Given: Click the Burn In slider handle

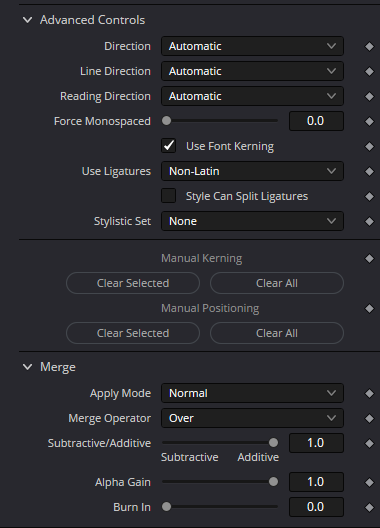Looking at the screenshot, I should (x=166, y=506).
